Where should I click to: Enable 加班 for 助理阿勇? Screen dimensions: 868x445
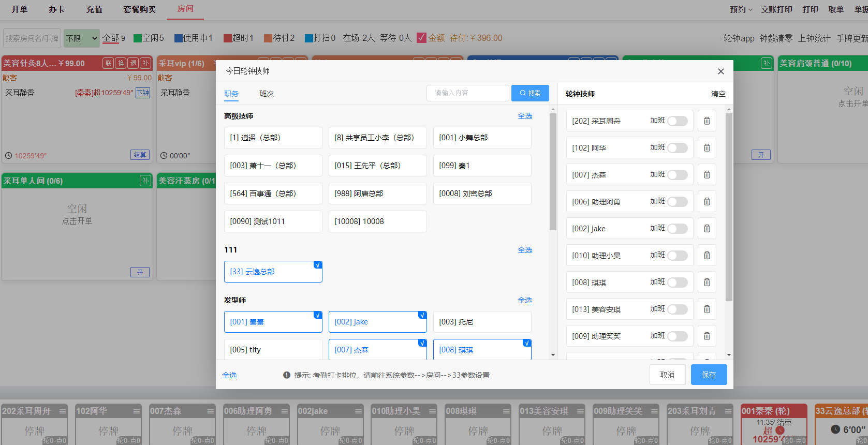coord(677,202)
